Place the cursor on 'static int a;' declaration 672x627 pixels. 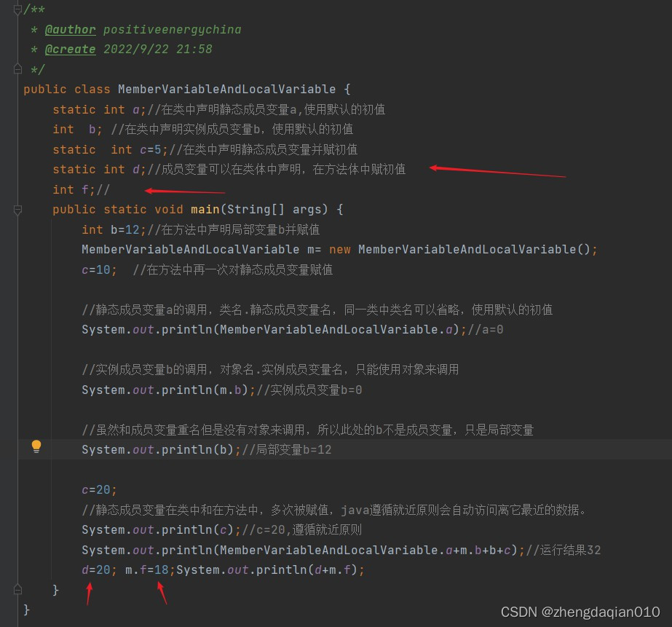coord(99,110)
